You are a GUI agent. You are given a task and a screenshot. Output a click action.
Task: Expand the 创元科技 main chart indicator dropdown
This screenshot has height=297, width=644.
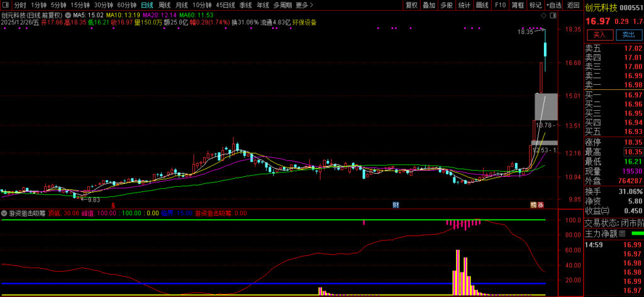(67, 14)
